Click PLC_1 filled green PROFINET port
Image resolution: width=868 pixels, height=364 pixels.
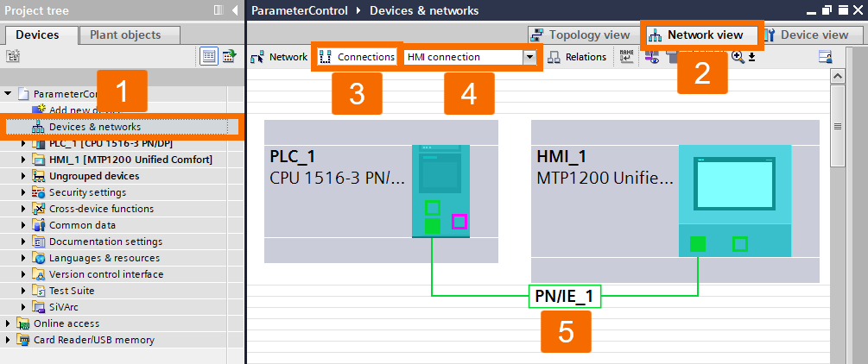[433, 226]
